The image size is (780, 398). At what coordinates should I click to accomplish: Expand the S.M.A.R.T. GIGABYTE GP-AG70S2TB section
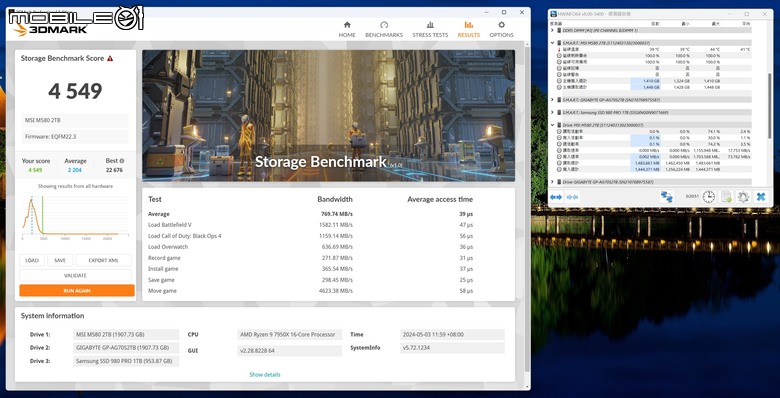coord(553,100)
